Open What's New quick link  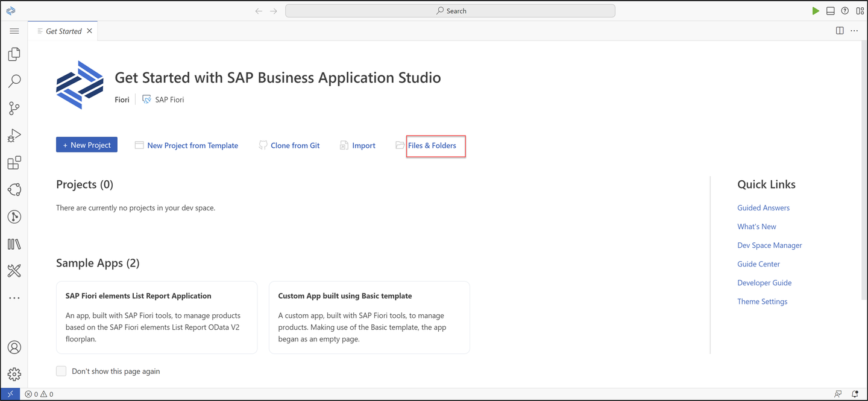click(756, 226)
